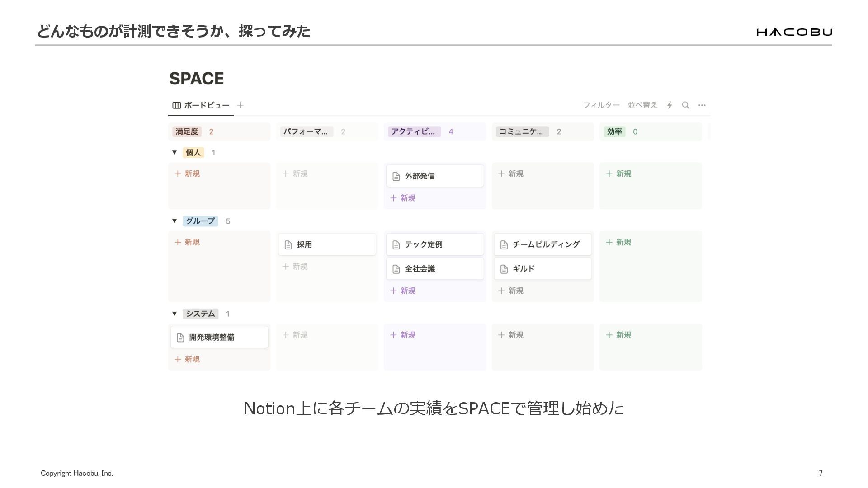Select the 満足度 column header tag
Image resolution: width=868 pixels, height=488 pixels.
187,131
